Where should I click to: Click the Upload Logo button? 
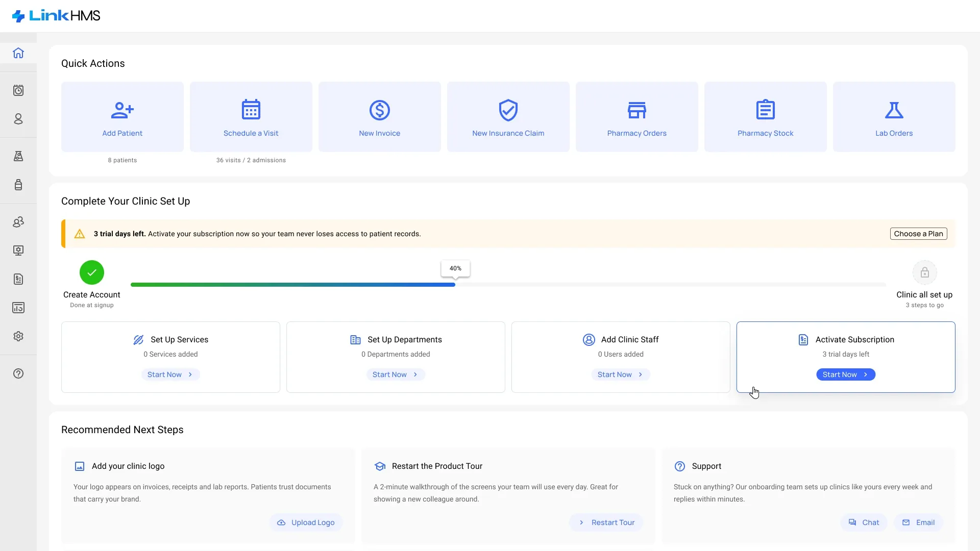coord(306,522)
